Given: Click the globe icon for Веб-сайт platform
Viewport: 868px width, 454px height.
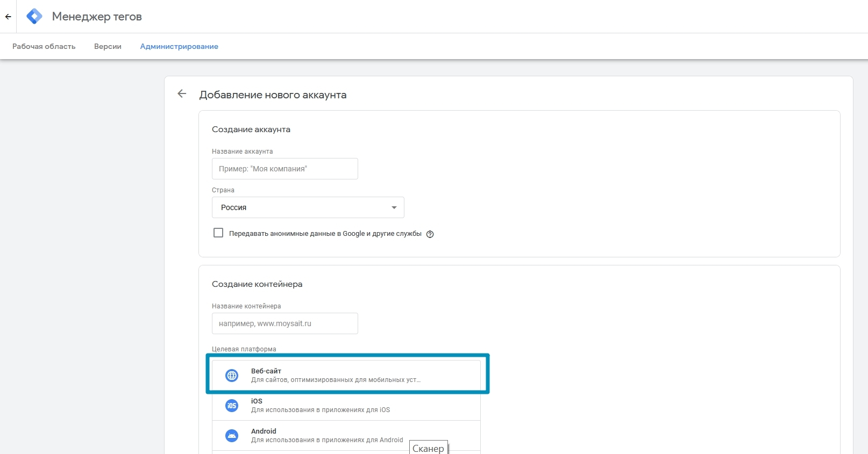Looking at the screenshot, I should pos(232,376).
